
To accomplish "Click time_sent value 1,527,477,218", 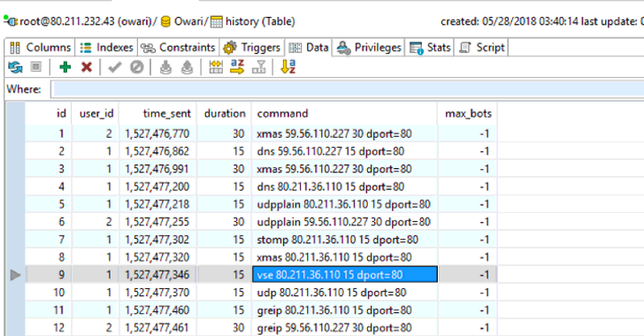I will click(x=157, y=204).
